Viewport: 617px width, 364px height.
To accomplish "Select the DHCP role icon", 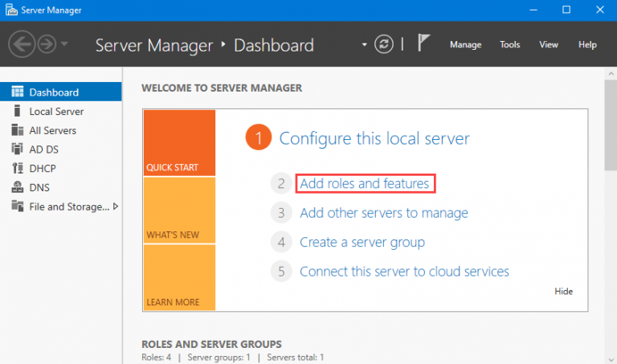I will (18, 169).
